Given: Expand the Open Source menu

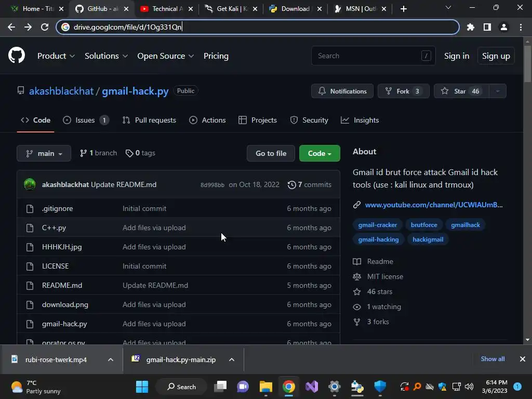Looking at the screenshot, I should [x=166, y=56].
